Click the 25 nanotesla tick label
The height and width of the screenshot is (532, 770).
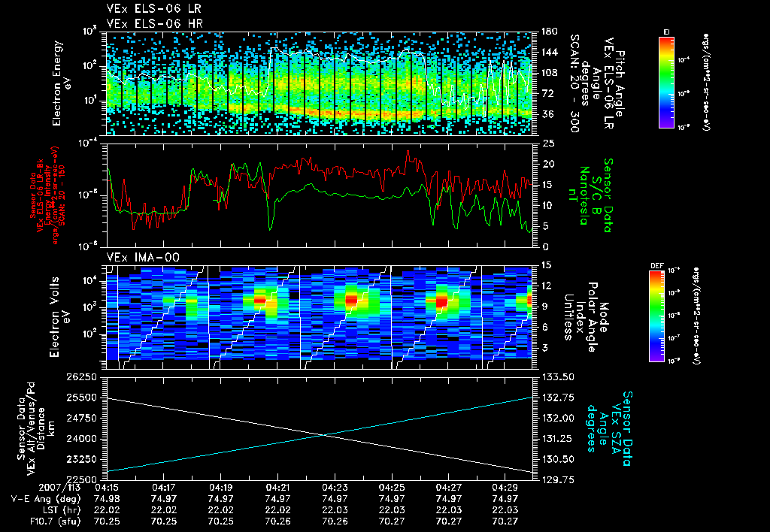(x=548, y=144)
